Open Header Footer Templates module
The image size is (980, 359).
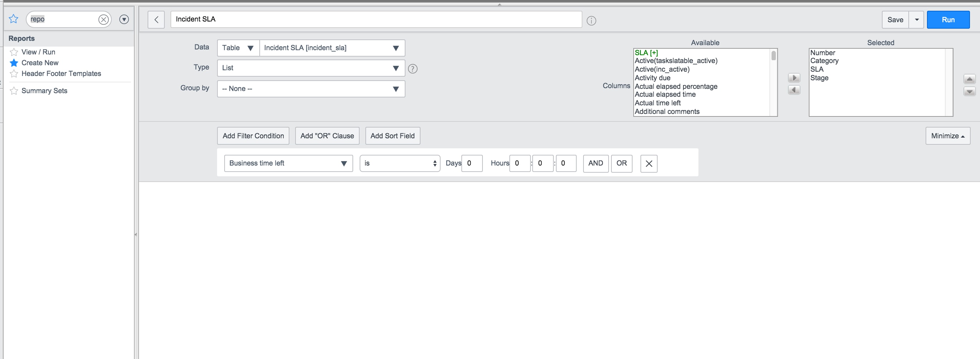(x=61, y=73)
